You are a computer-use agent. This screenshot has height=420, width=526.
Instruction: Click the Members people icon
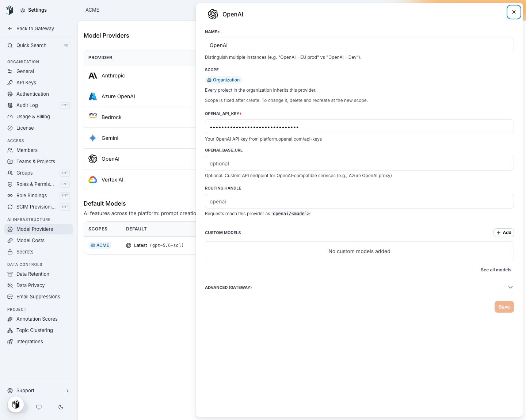(x=10, y=150)
